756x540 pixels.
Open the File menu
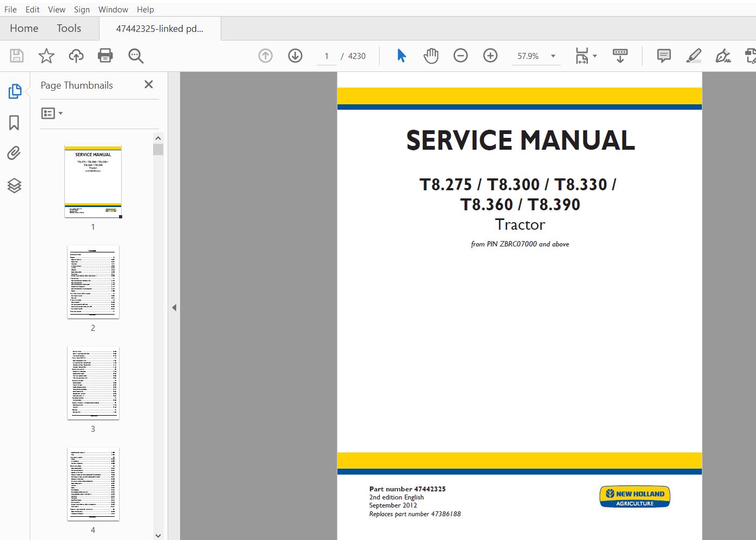10,9
